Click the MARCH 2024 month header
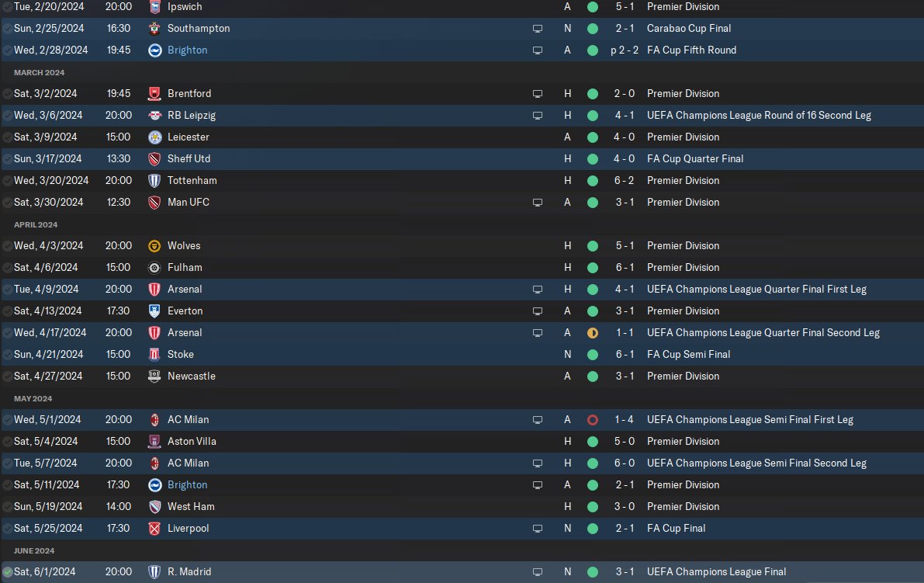The image size is (924, 583). click(40, 72)
